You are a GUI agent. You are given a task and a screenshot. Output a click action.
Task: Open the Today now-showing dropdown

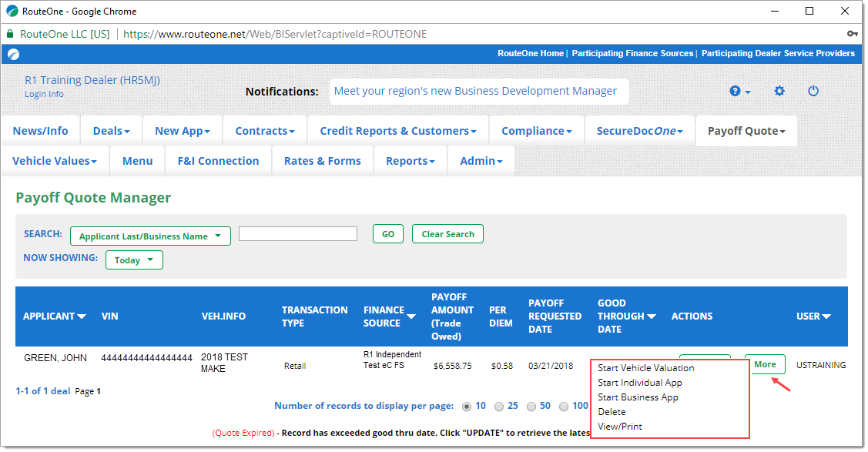tap(135, 260)
